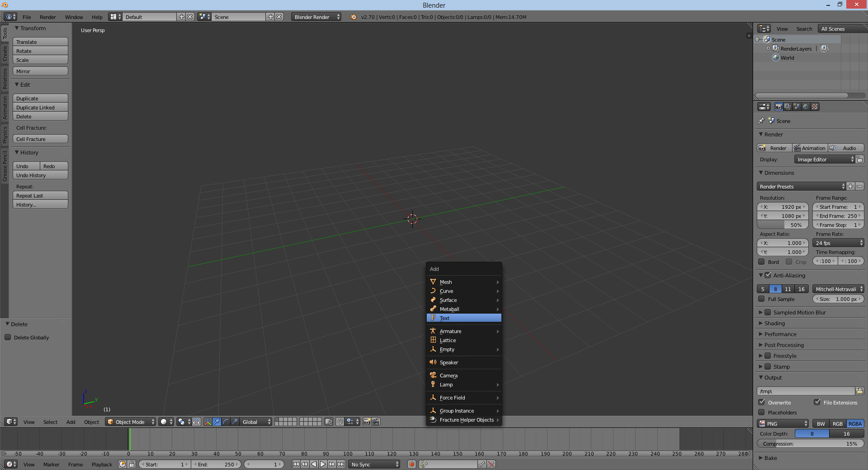
Task: Select the rotation manipulator in the 3D header
Action: 225,422
